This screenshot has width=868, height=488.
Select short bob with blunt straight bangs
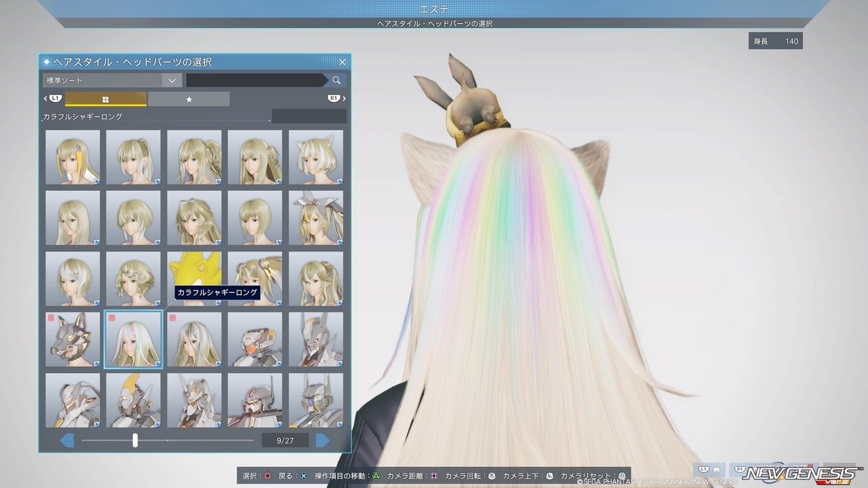tap(255, 218)
